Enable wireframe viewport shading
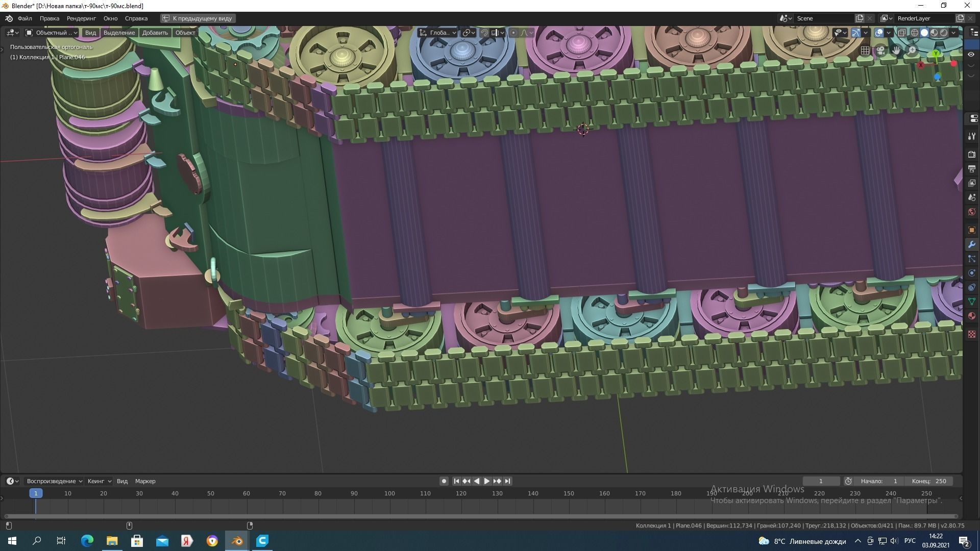This screenshot has height=551, width=980. tap(915, 33)
